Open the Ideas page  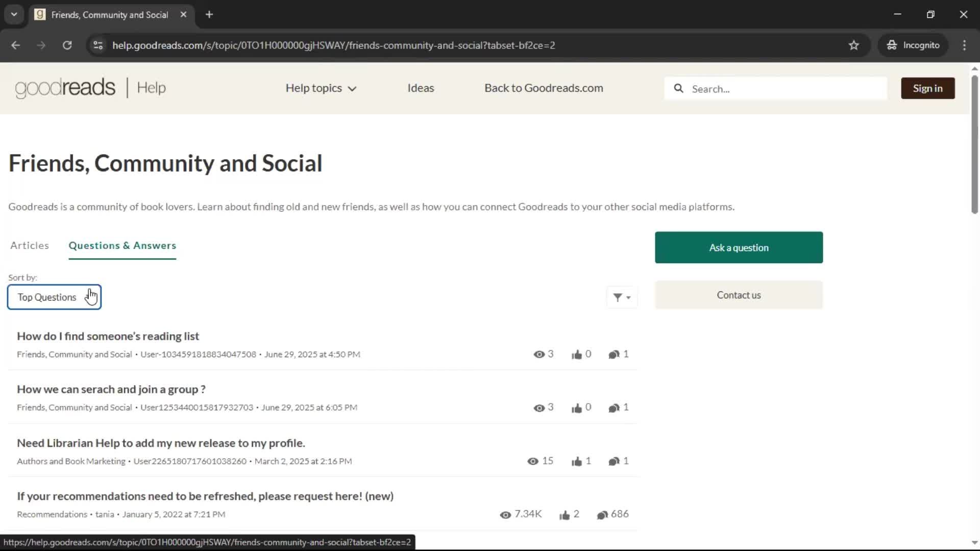point(421,88)
